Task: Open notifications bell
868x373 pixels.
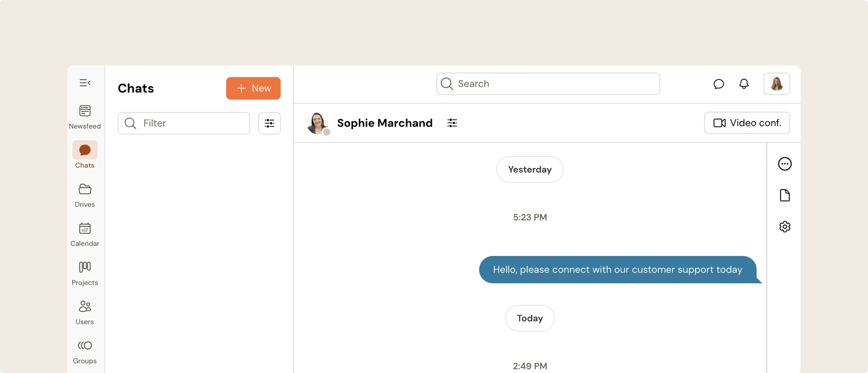Action: (x=744, y=84)
